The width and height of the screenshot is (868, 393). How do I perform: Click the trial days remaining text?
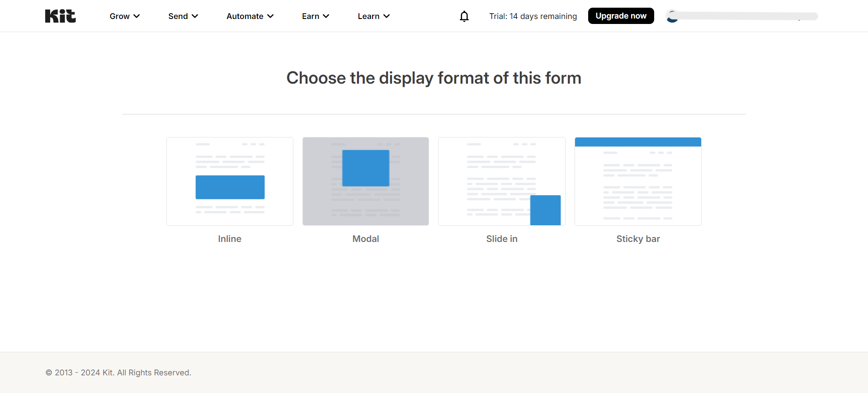click(x=533, y=16)
